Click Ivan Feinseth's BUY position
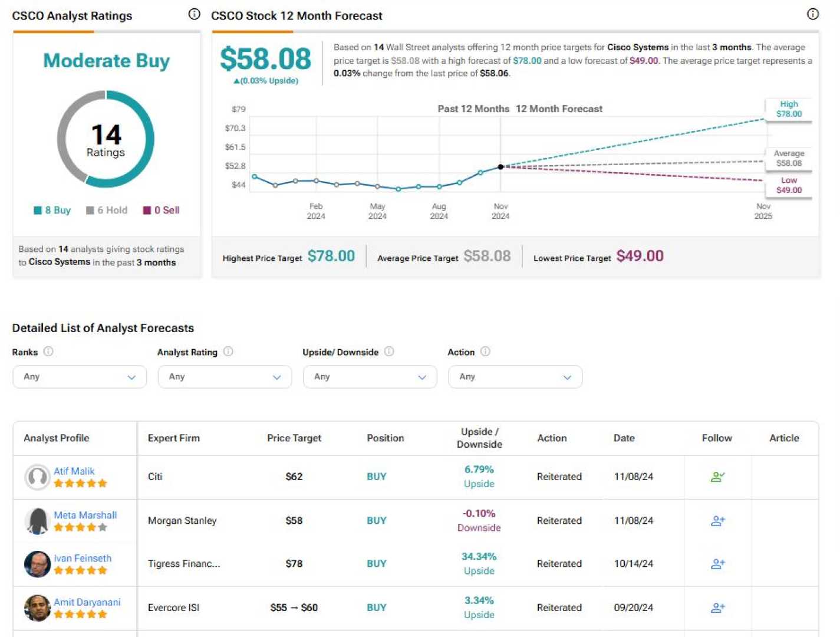The image size is (840, 637). [377, 564]
